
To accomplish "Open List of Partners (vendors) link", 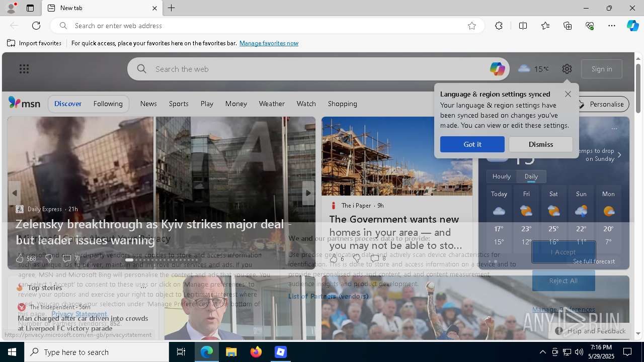I will (328, 296).
